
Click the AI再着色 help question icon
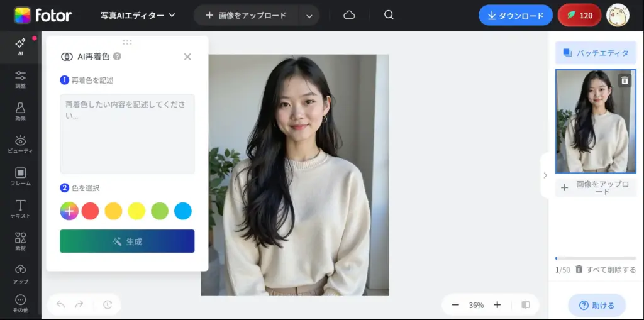[x=117, y=57]
